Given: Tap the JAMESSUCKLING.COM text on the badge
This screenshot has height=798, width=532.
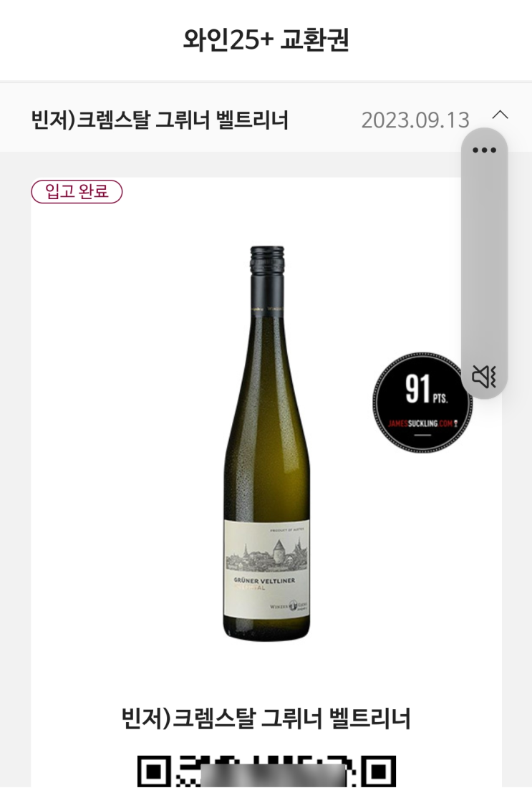Looking at the screenshot, I should (x=422, y=423).
